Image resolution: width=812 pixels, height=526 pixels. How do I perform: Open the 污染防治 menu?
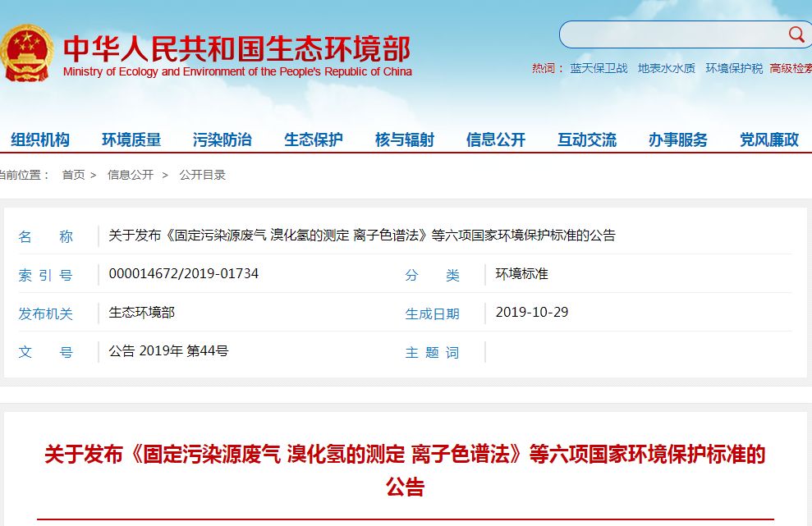[x=222, y=140]
